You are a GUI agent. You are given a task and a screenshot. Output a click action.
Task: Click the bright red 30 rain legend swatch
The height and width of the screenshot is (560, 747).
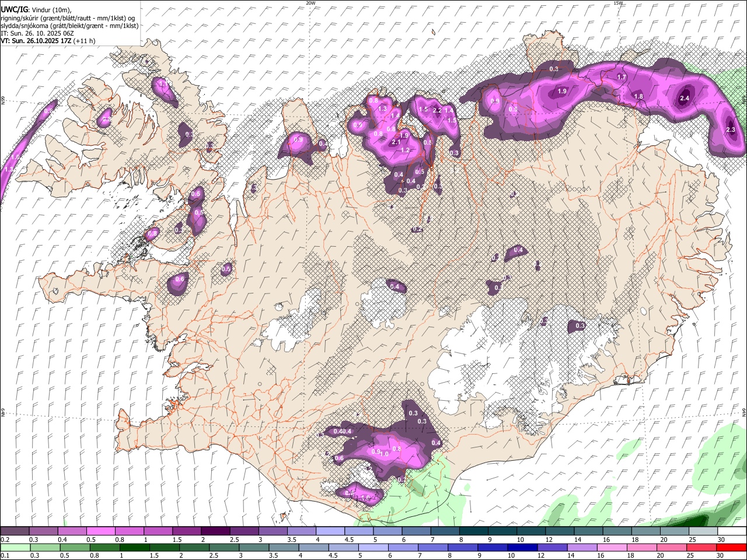point(731,547)
